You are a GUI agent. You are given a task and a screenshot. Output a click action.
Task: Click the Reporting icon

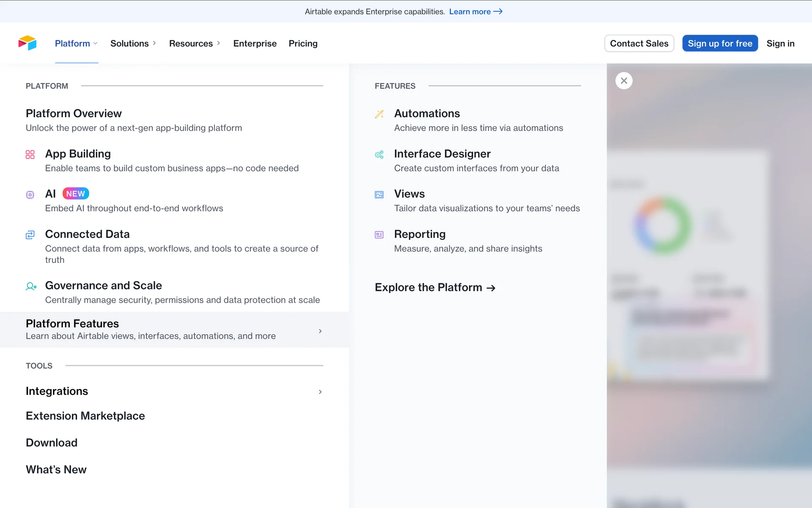[x=379, y=235]
